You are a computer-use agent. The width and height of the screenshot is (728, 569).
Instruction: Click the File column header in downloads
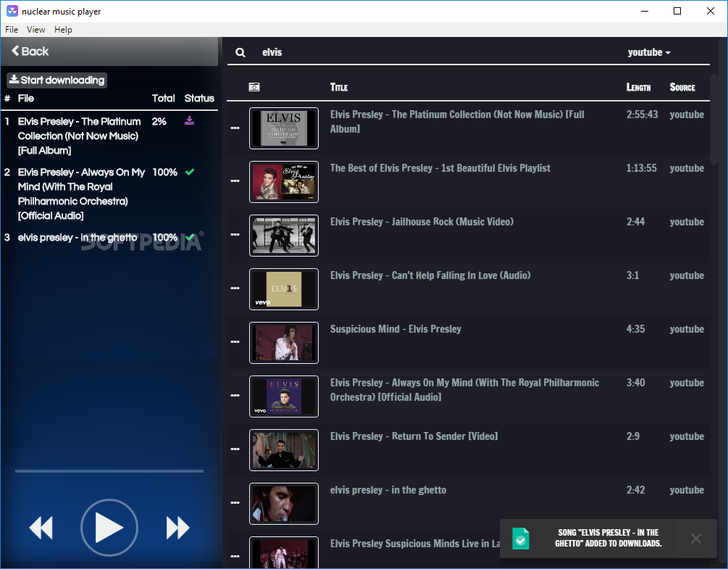pos(26,98)
